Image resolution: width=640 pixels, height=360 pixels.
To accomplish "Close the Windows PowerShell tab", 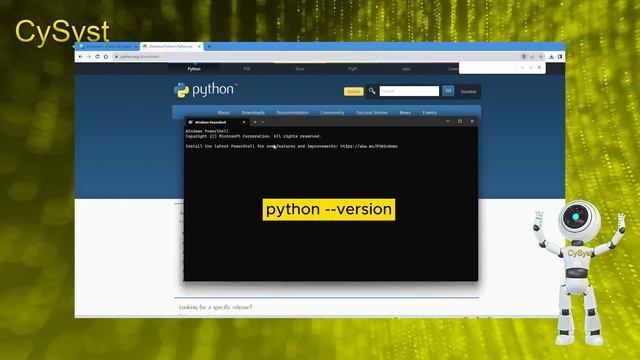I will pos(244,122).
